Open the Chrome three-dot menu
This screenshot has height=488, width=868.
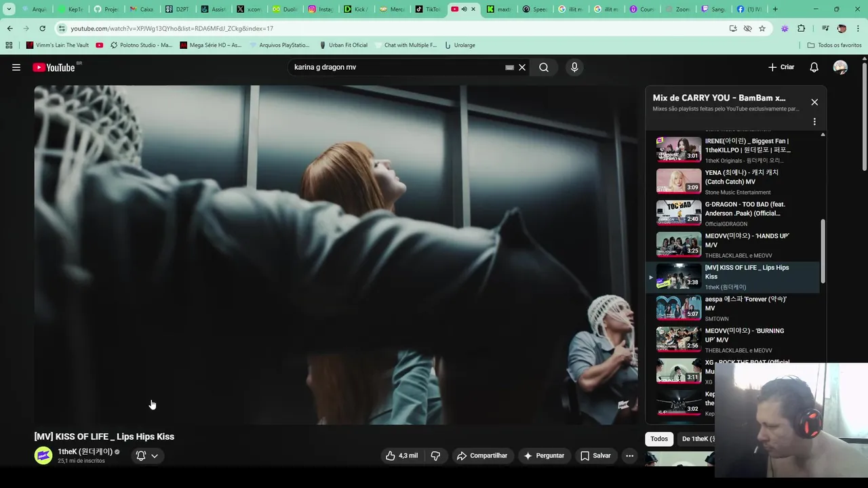(859, 28)
